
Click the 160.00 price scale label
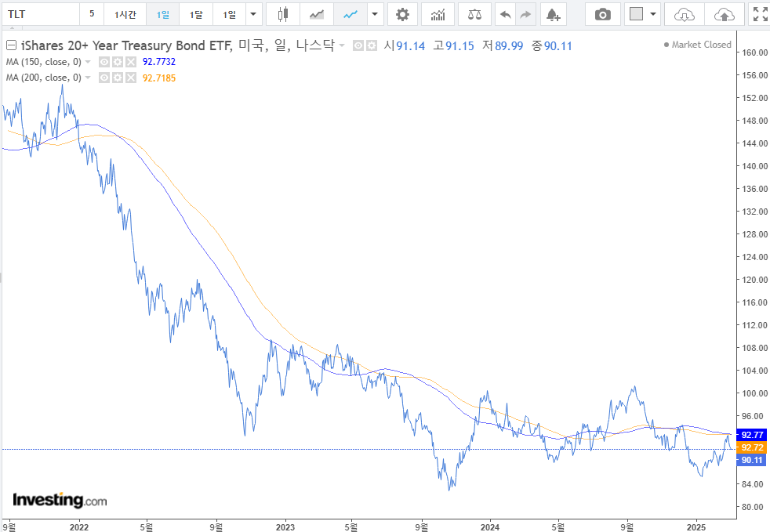click(x=756, y=52)
